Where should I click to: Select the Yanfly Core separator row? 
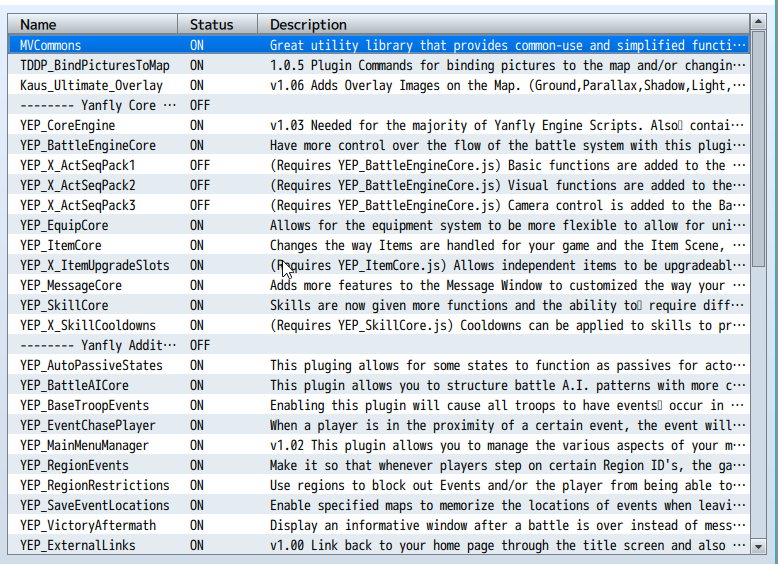click(379, 105)
